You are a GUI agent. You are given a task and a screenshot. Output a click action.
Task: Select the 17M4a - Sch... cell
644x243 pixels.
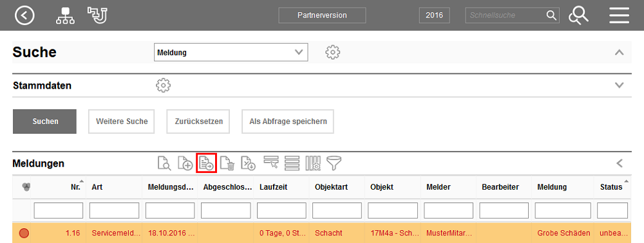[393, 233]
